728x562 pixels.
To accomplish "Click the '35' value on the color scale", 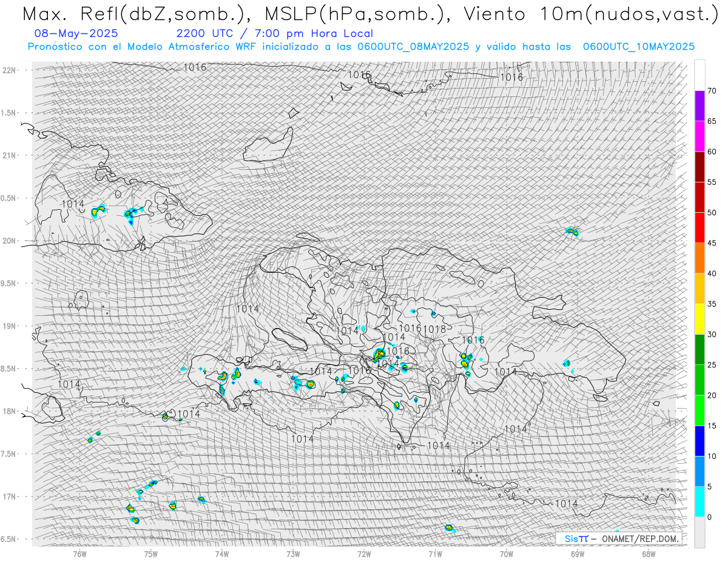I will click(x=712, y=304).
